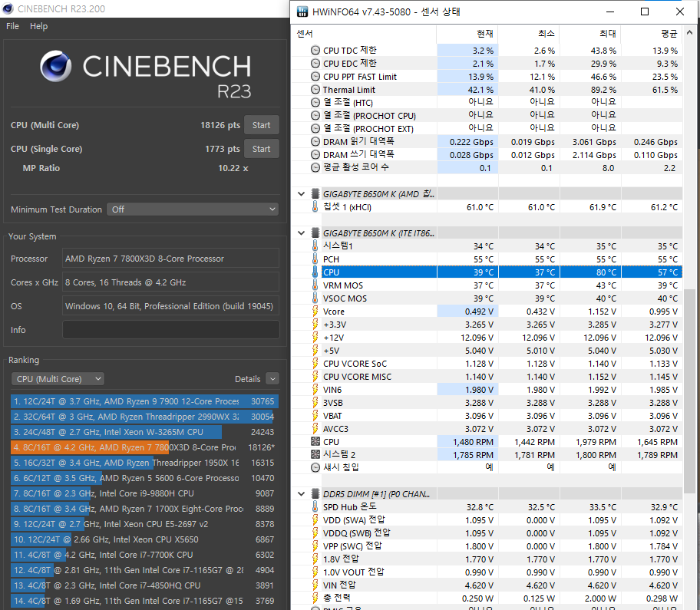Click the 센서 column header
Viewport: 700px width, 610px height.
point(364,34)
